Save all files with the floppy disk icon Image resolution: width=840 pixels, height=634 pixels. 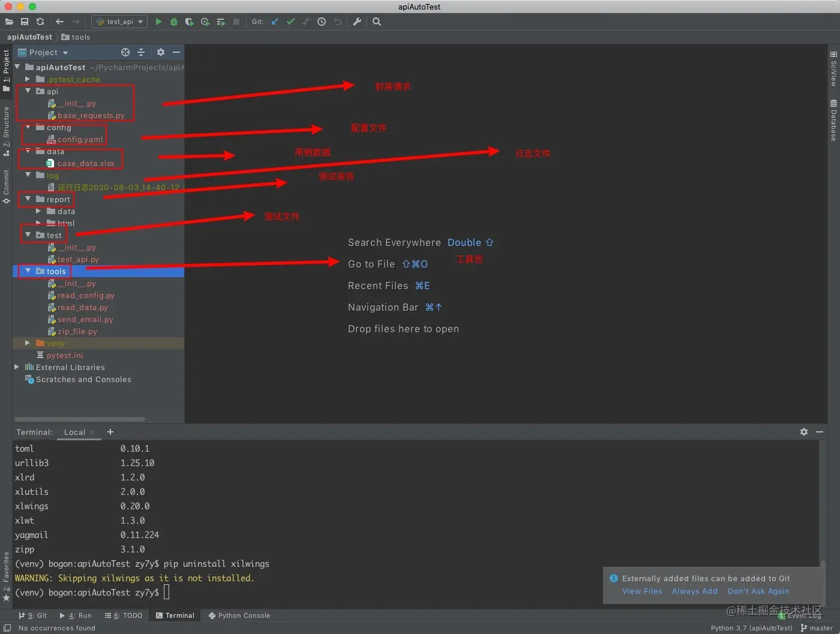pyautogui.click(x=25, y=22)
